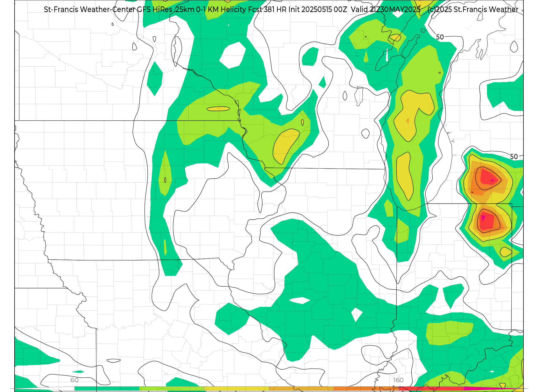Select the green segment of the colorbar
Screen dimensions: 538x392
point(107,389)
